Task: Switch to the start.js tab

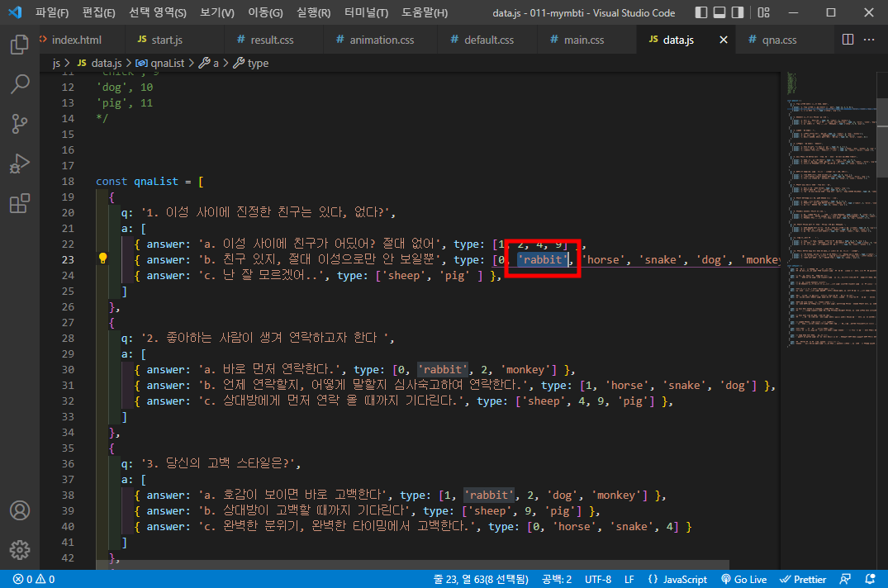Action: [x=167, y=40]
